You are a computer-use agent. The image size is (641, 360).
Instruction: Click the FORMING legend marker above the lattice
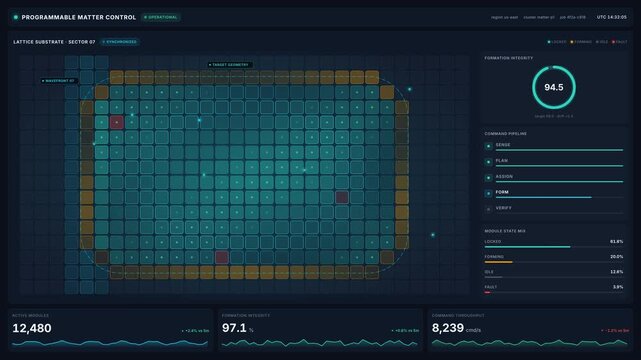(x=572, y=42)
